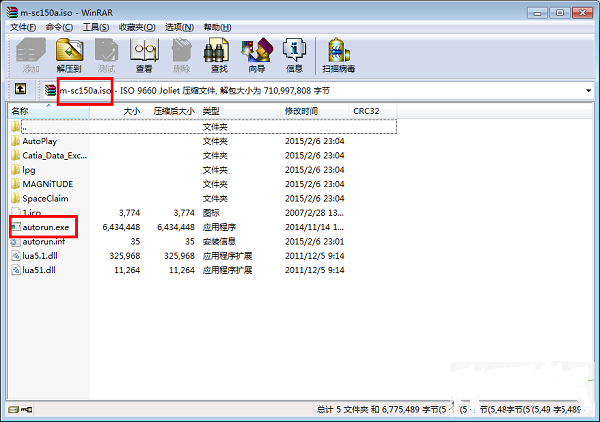Screen dimensions: 600x422
Task: Click the 1.ico file icon
Action: coord(16,212)
